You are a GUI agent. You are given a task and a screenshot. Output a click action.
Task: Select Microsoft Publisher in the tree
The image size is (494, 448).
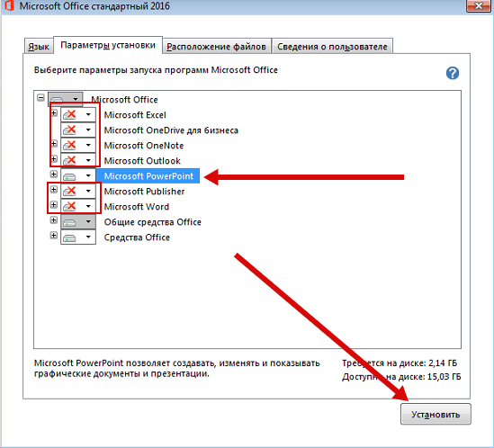tap(144, 192)
